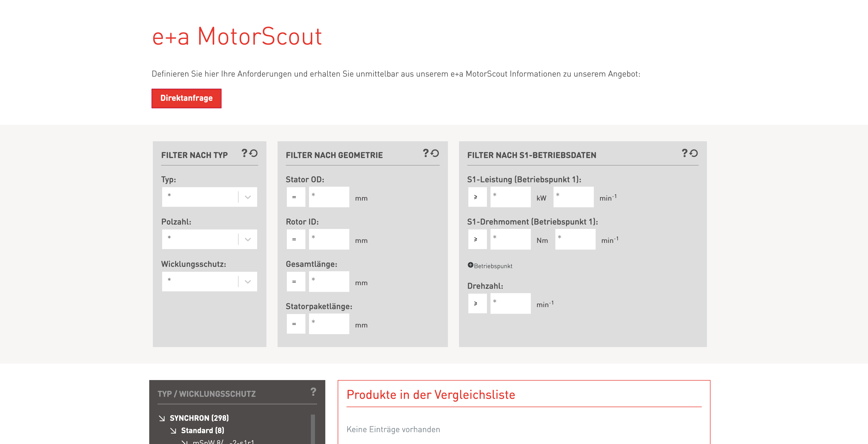Screen dimensions: 868x444
Task: Toggle the Drehzahl comparison operator
Action: [477, 303]
